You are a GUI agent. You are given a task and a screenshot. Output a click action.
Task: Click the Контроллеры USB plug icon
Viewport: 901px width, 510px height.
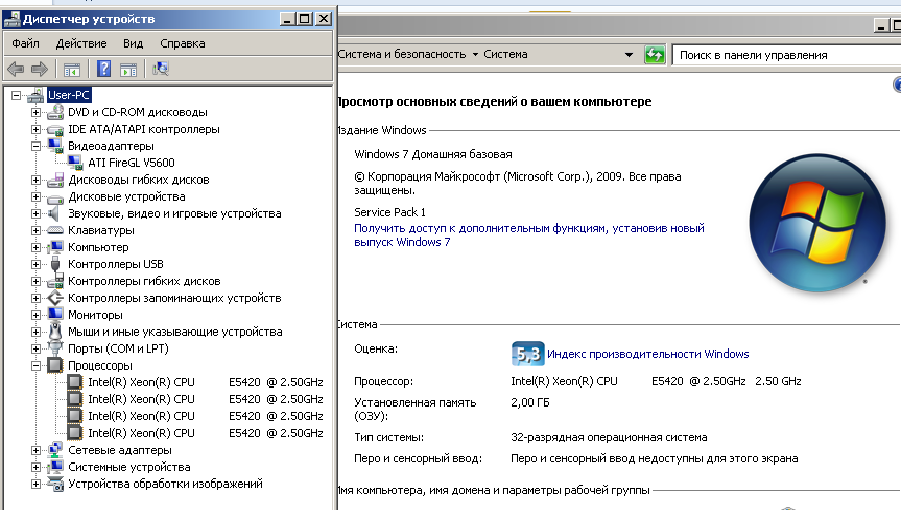(x=55, y=264)
